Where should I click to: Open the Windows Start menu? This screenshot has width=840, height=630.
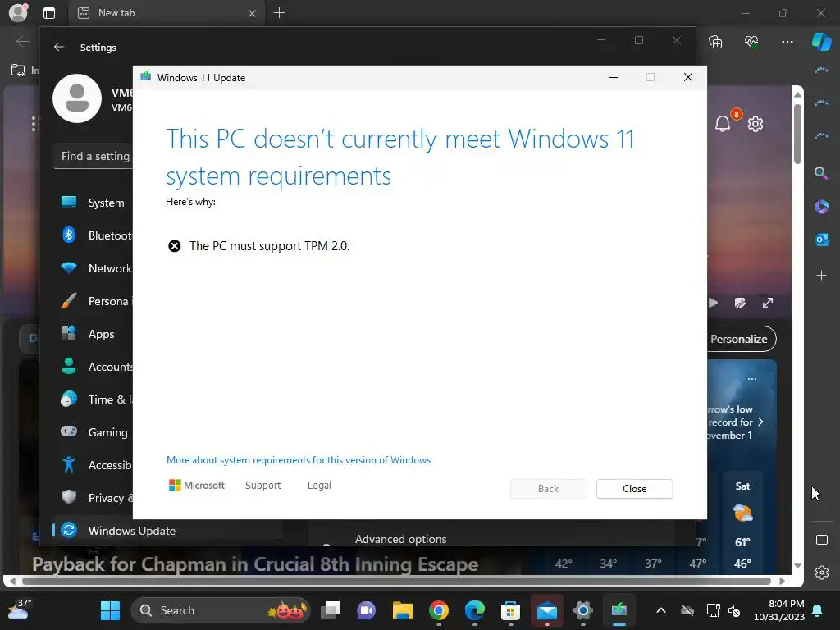pyautogui.click(x=111, y=610)
